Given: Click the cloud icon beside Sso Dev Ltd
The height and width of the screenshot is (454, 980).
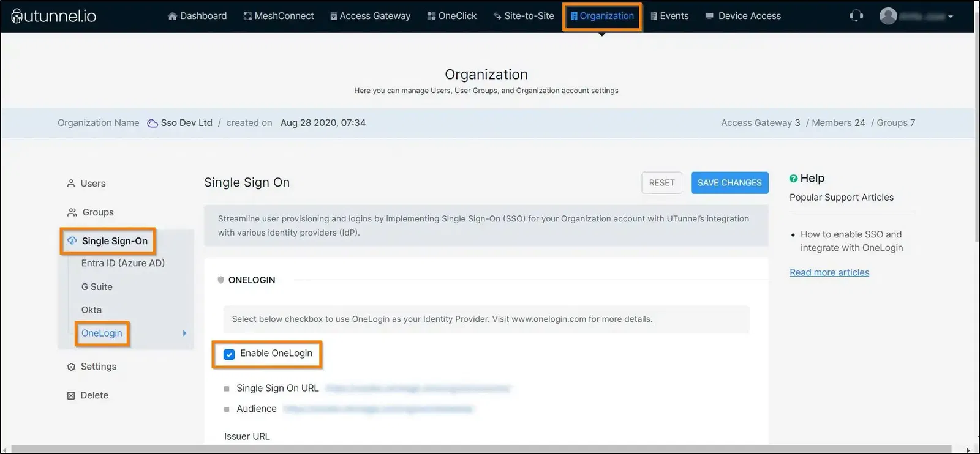Looking at the screenshot, I should tap(153, 123).
